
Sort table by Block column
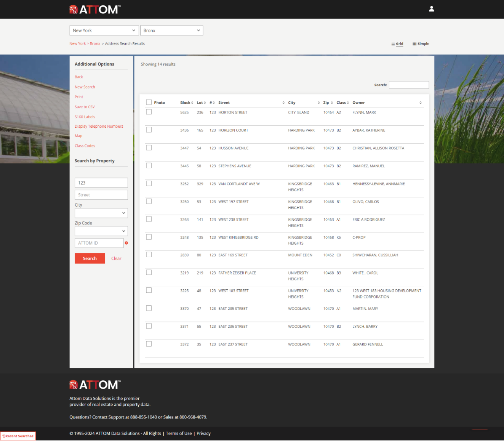pyautogui.click(x=186, y=103)
